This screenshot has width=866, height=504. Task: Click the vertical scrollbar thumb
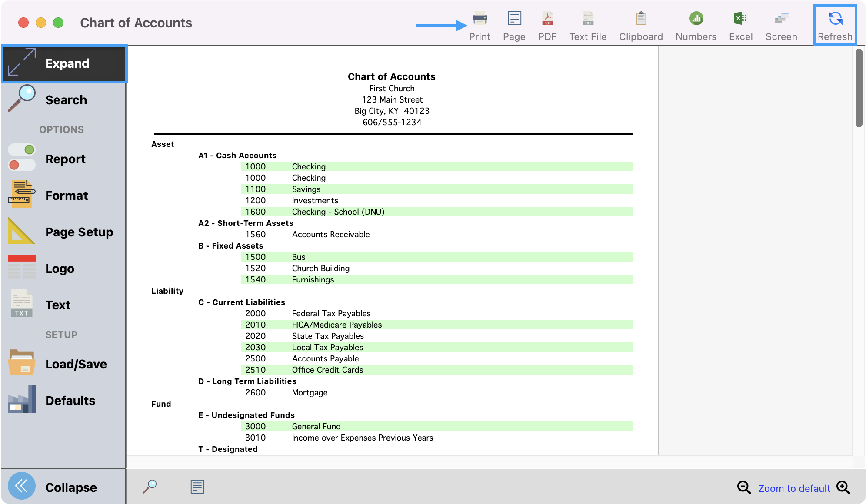tap(859, 88)
